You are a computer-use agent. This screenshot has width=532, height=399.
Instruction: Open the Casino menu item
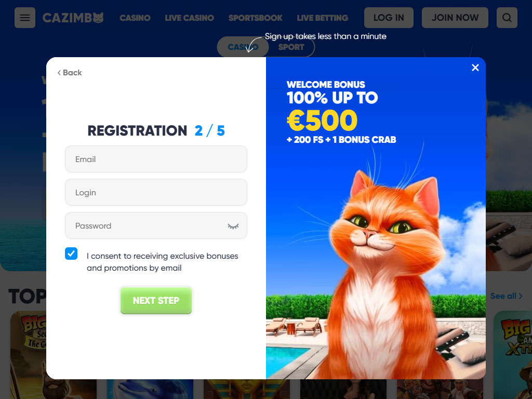coord(135,18)
